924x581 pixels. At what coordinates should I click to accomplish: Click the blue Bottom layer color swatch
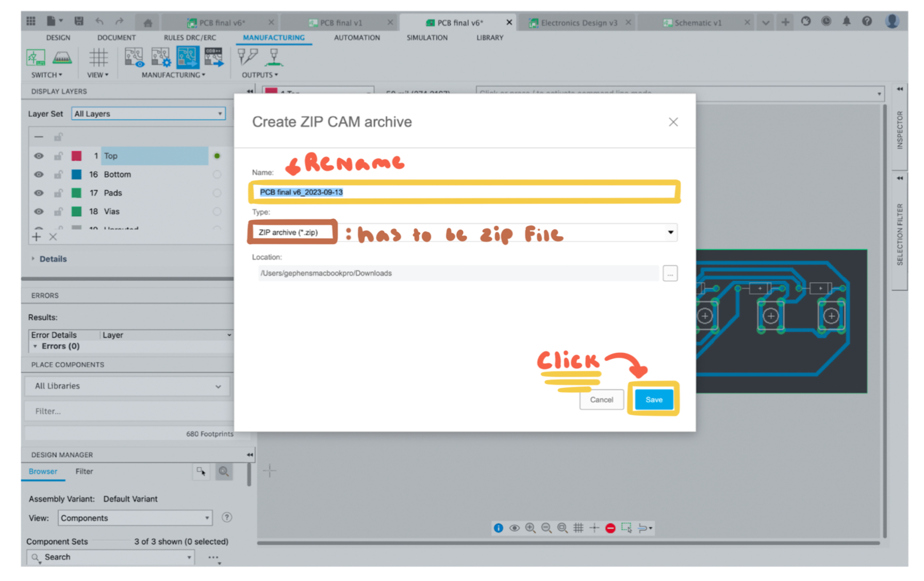(x=76, y=174)
